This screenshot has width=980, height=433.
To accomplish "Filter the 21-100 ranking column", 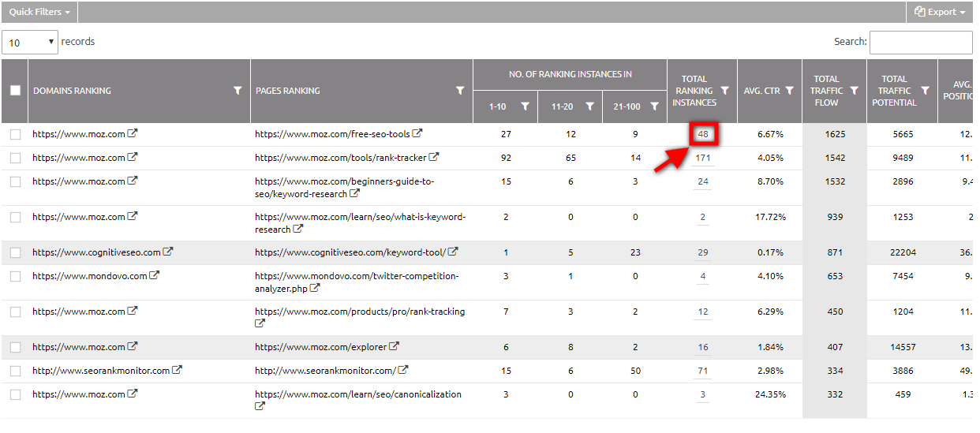I will click(x=654, y=106).
